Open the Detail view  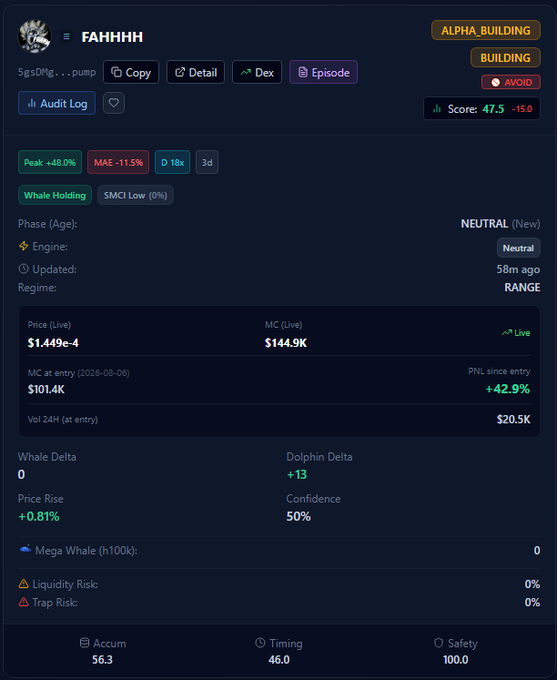tap(196, 72)
